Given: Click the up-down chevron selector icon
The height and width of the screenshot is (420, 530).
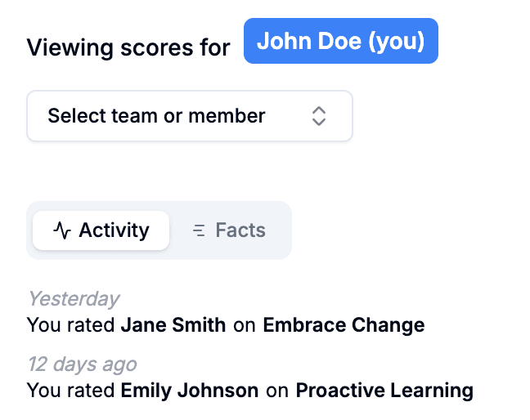Looking at the screenshot, I should click(319, 116).
